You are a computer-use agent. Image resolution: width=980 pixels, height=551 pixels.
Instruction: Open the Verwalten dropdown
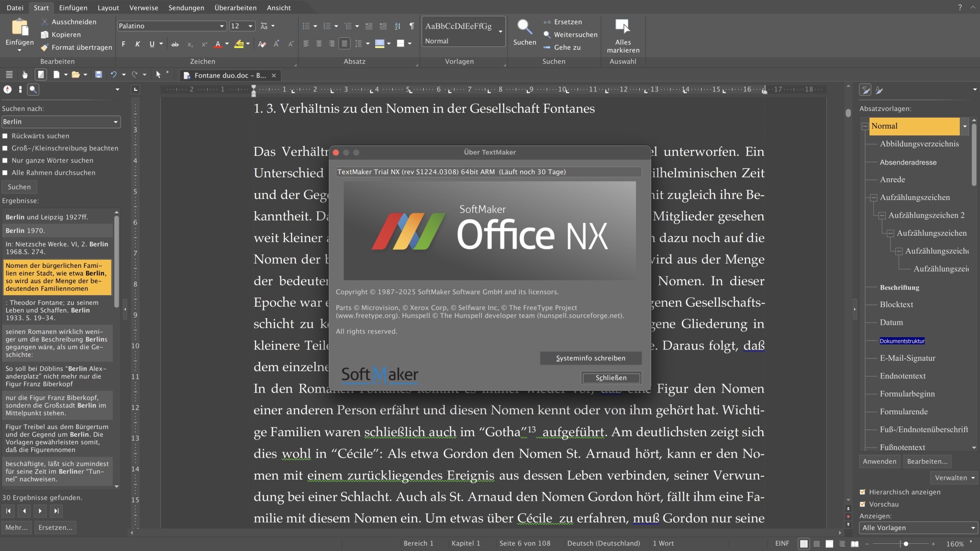954,478
